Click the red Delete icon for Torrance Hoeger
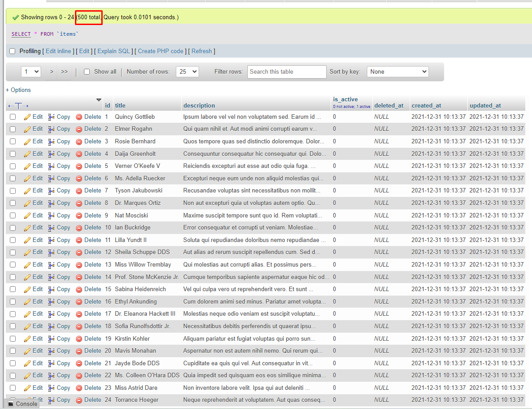 pos(79,400)
